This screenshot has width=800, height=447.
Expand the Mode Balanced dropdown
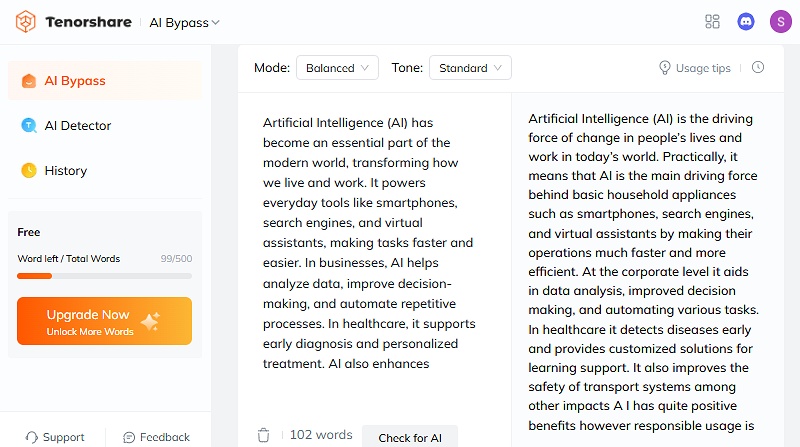click(337, 68)
